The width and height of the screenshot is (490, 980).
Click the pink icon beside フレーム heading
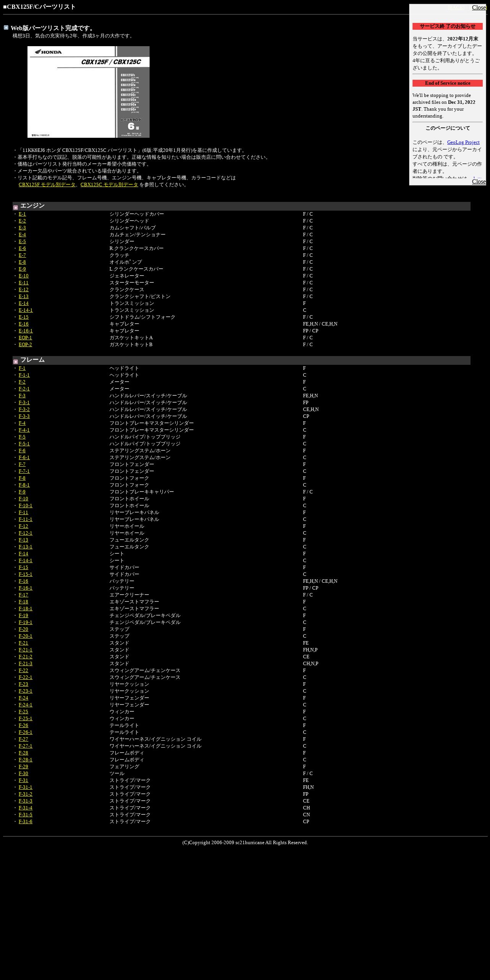point(16,362)
